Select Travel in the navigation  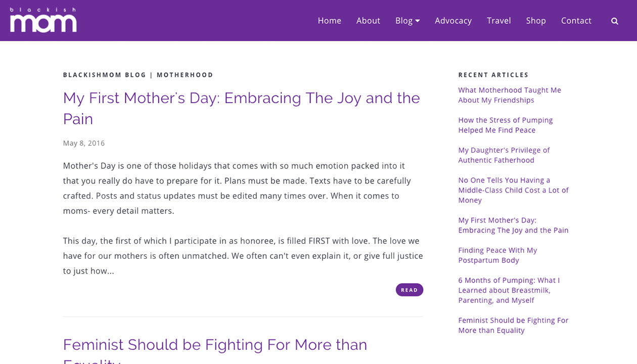click(499, 21)
